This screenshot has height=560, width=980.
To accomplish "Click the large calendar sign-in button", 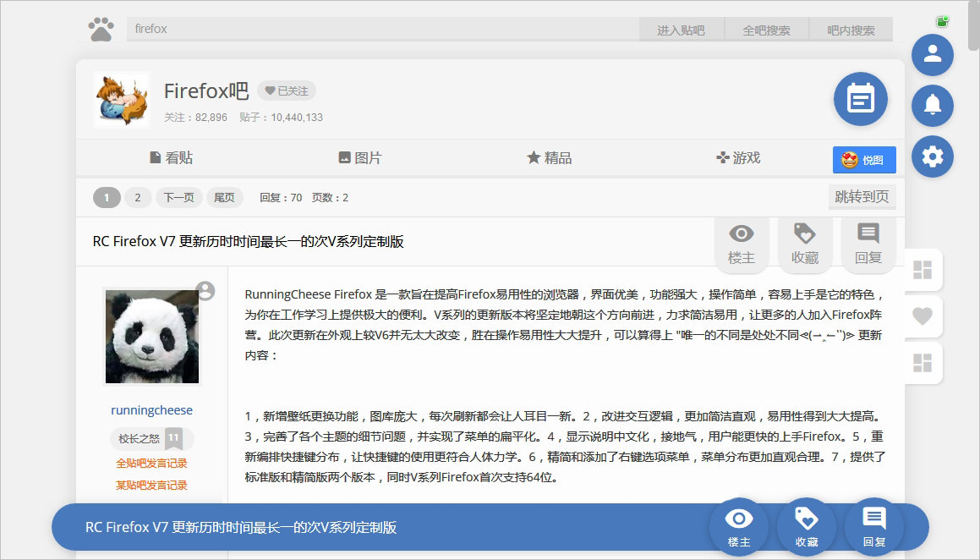I will point(861,99).
